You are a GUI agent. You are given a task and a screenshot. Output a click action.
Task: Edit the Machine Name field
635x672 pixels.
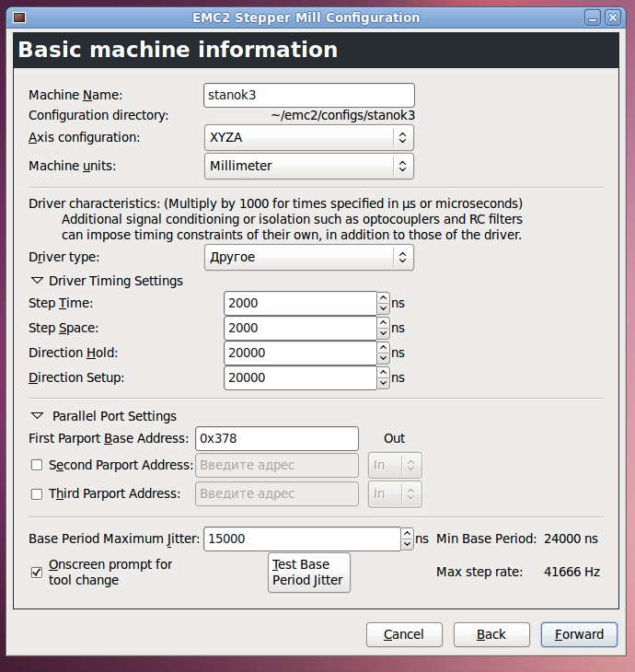click(x=309, y=95)
